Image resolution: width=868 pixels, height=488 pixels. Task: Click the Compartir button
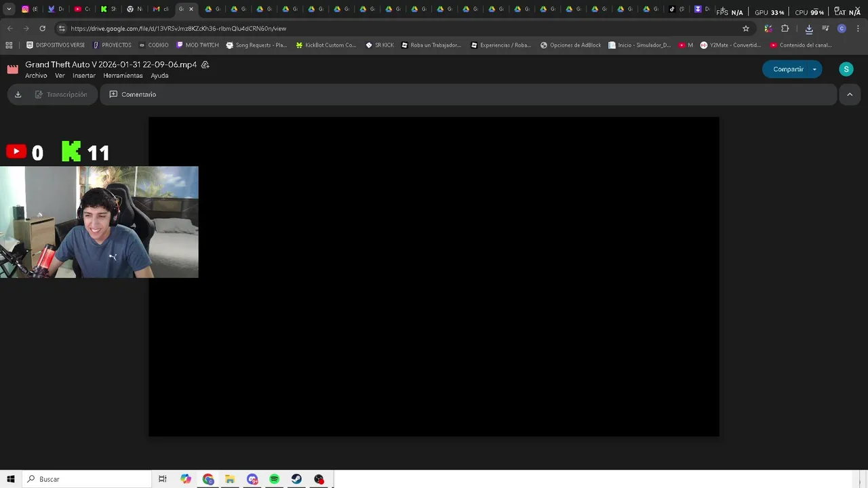(787, 69)
